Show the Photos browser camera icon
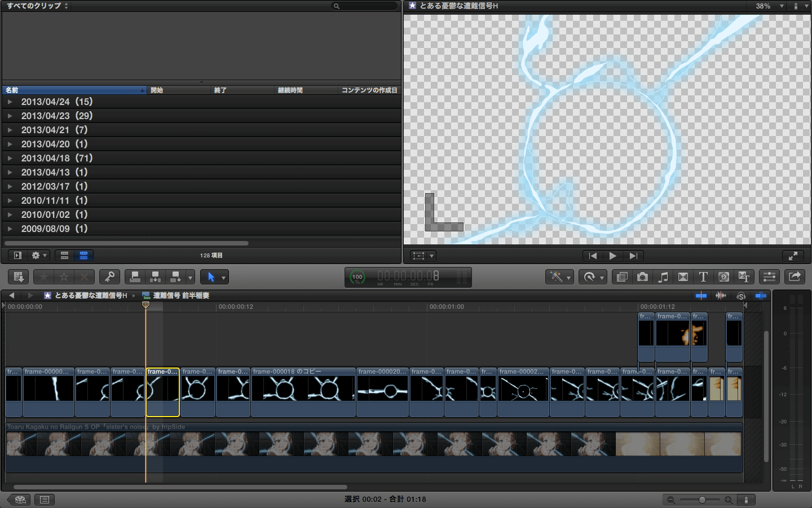 click(x=642, y=277)
